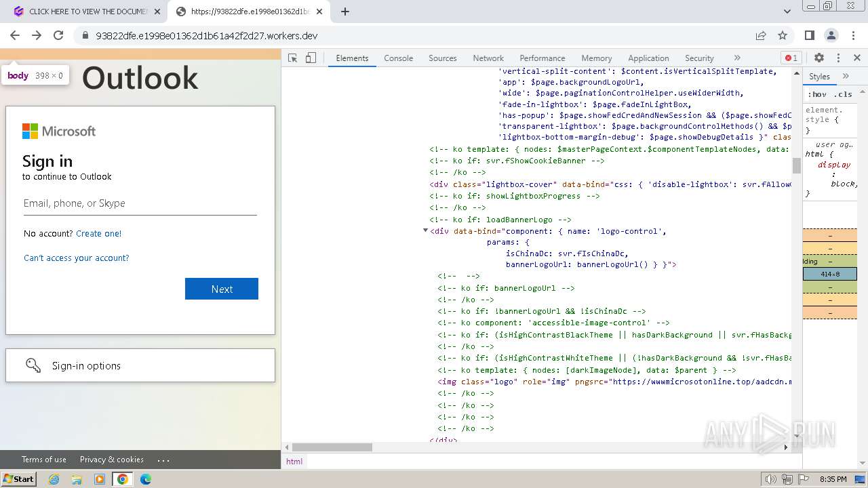Open DevTools settings gear
This screenshot has width=868, height=488.
coord(819,58)
